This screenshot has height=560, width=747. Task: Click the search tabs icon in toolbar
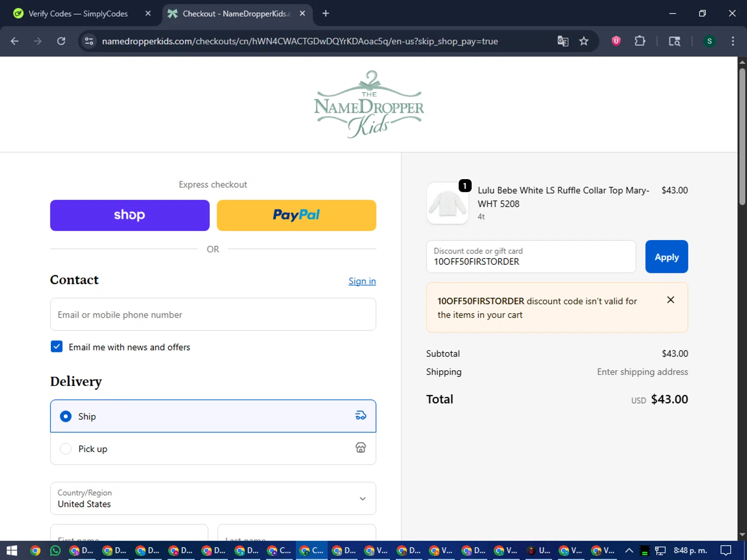674,41
